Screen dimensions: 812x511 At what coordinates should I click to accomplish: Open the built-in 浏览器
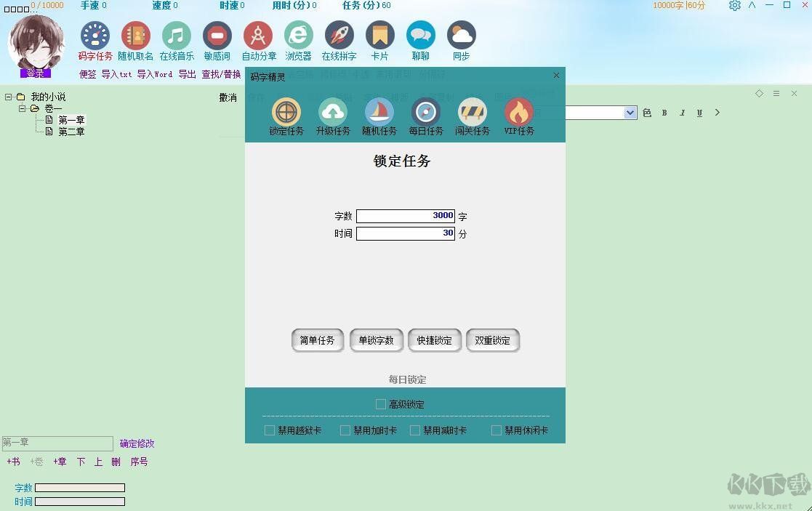298,34
